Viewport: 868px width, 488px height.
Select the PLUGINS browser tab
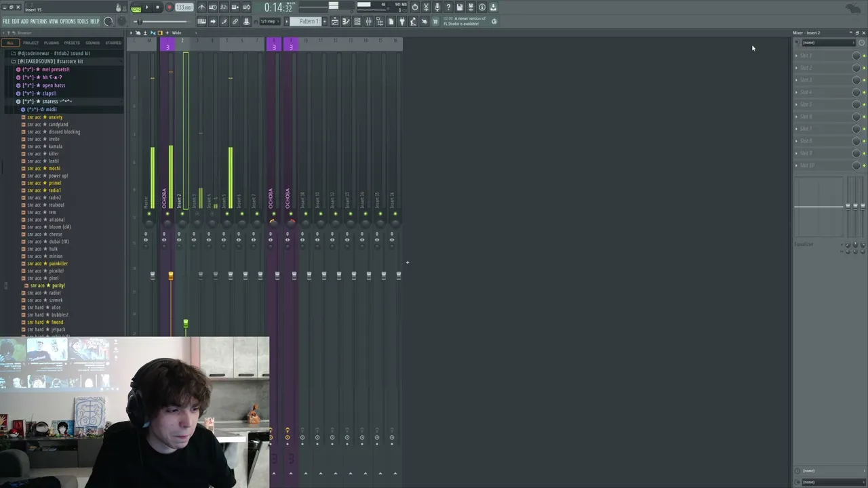(x=52, y=43)
